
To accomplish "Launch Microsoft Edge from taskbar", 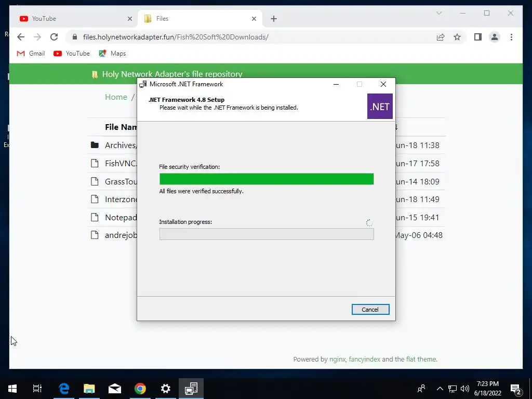I will pos(64,389).
